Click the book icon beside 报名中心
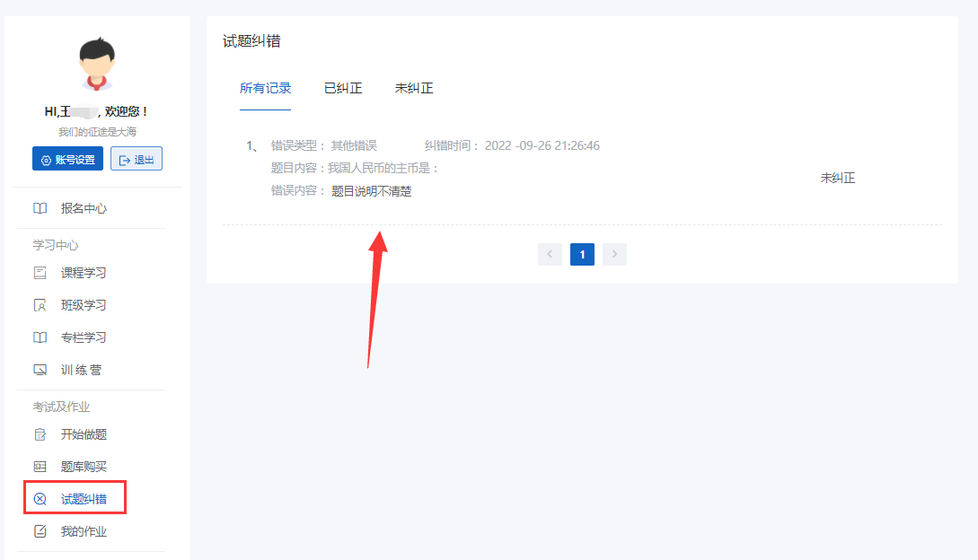The width and height of the screenshot is (978, 560). [x=40, y=208]
